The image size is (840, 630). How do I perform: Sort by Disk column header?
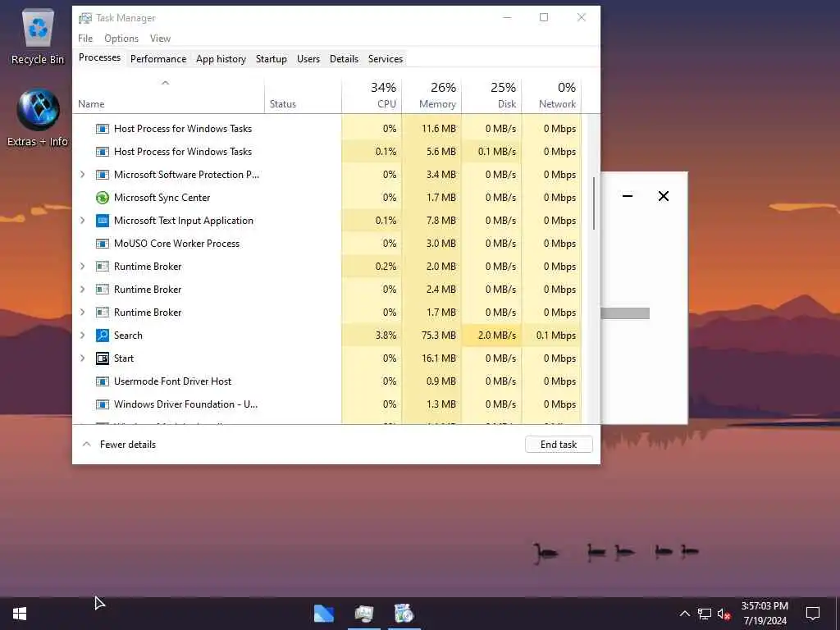[491, 96]
